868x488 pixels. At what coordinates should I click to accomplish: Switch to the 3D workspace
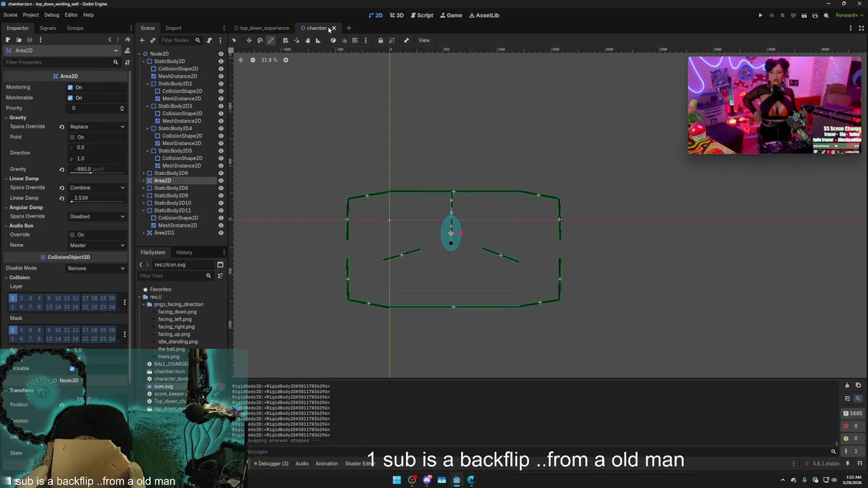[x=396, y=15]
